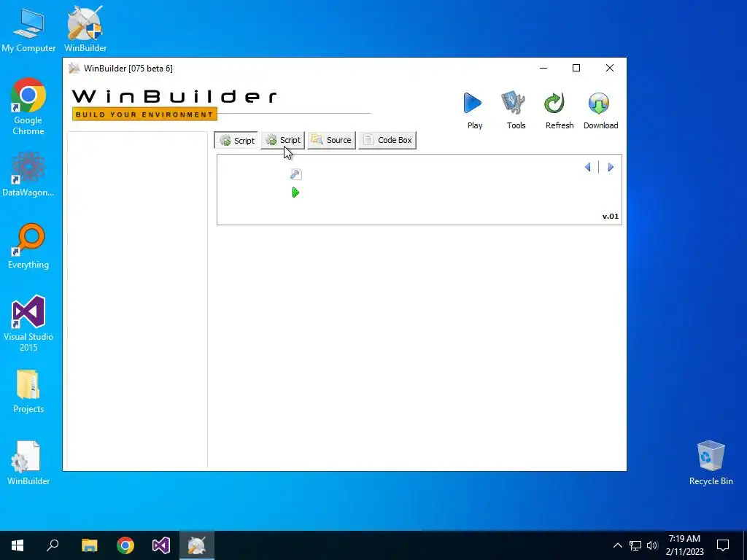
Task: Show hidden system tray icons
Action: (x=617, y=545)
